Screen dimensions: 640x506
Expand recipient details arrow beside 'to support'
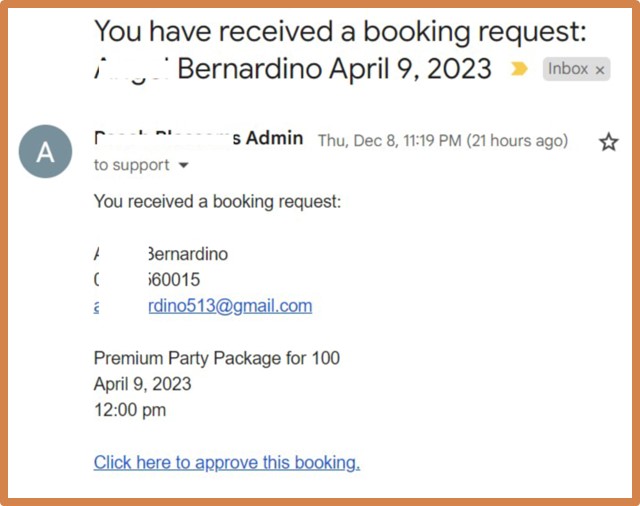[x=184, y=165]
